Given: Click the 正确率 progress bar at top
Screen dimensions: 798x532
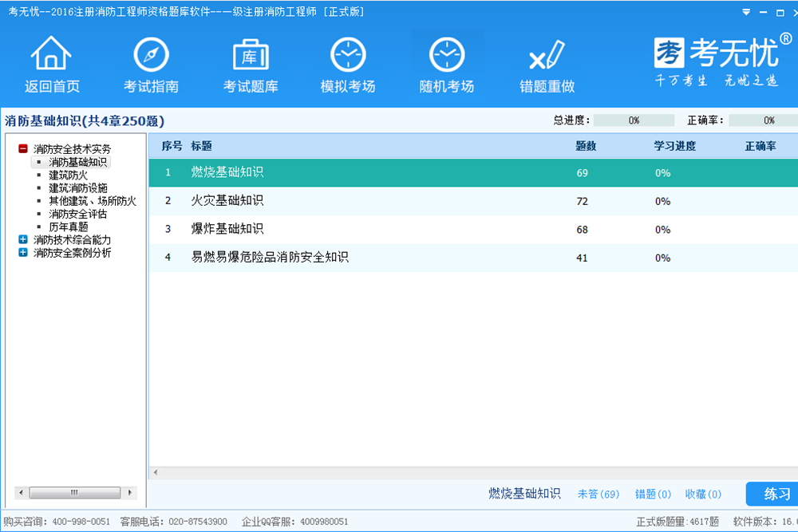Looking at the screenshot, I should point(764,120).
